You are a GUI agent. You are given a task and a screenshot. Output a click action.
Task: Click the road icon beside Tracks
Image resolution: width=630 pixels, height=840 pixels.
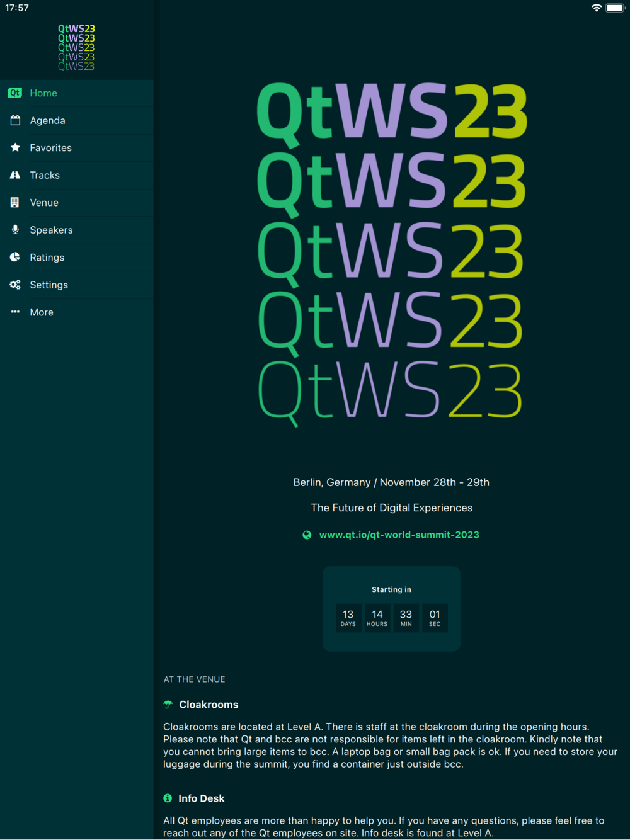tap(15, 175)
